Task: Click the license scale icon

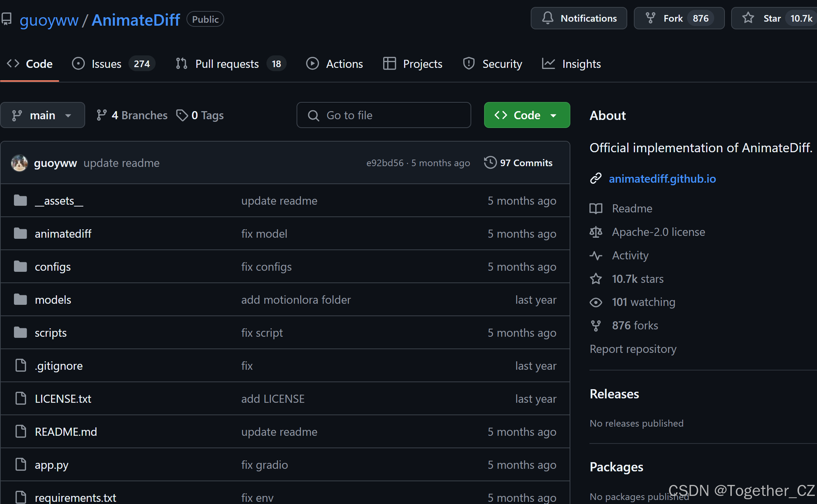Action: click(x=596, y=232)
